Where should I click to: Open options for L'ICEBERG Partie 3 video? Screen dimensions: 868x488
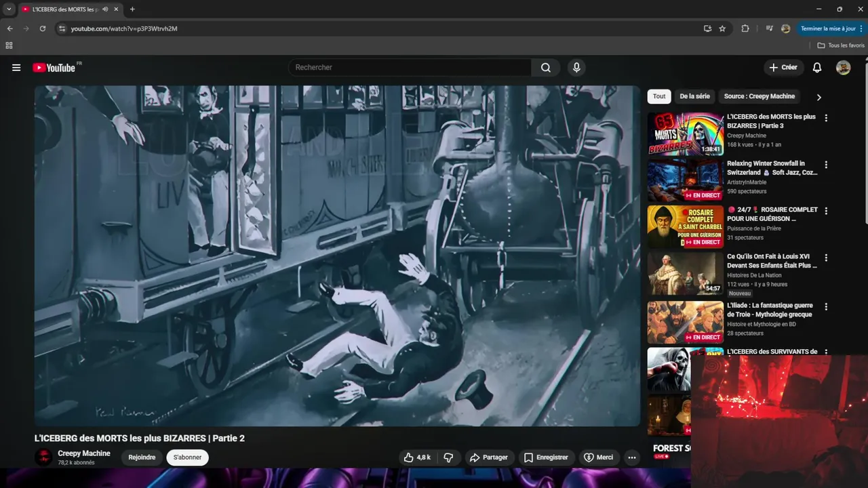click(826, 118)
